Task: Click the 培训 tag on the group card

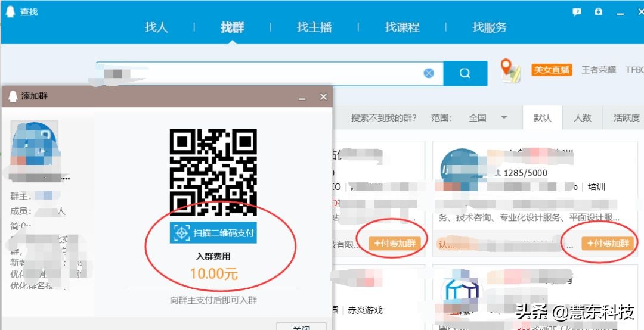Action: (596, 187)
